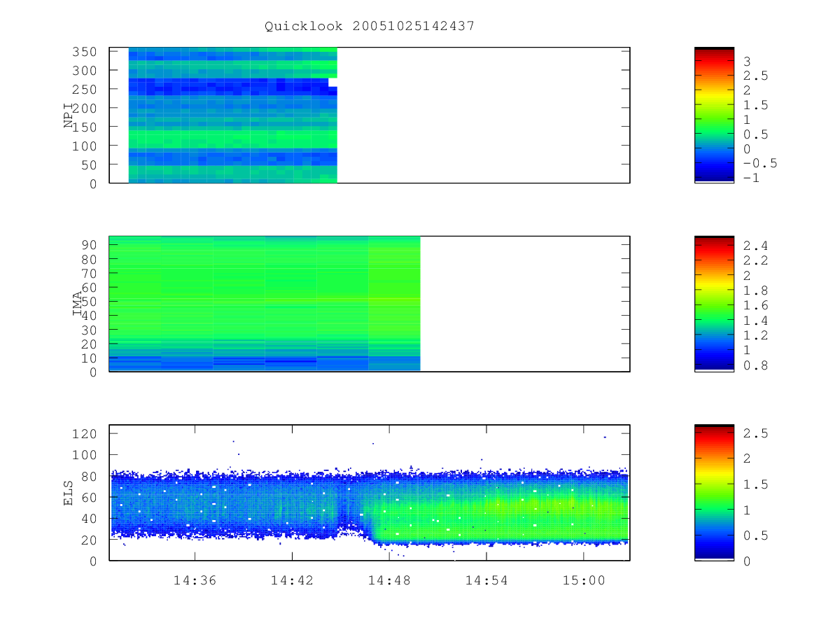Click the 3 label on NPI color scale
The height and width of the screenshot is (630, 840).
(x=748, y=62)
